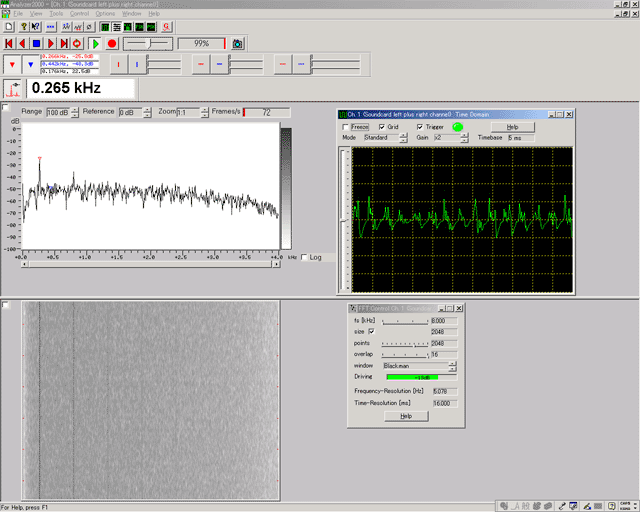Click the blue stop button
The height and width of the screenshot is (512, 640).
point(37,44)
